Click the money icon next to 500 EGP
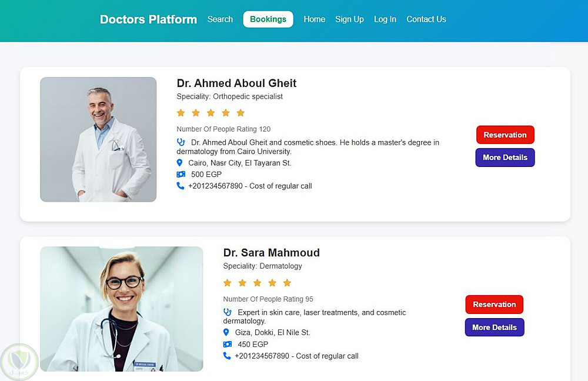Screen dimensions: 588x381 click(x=181, y=175)
